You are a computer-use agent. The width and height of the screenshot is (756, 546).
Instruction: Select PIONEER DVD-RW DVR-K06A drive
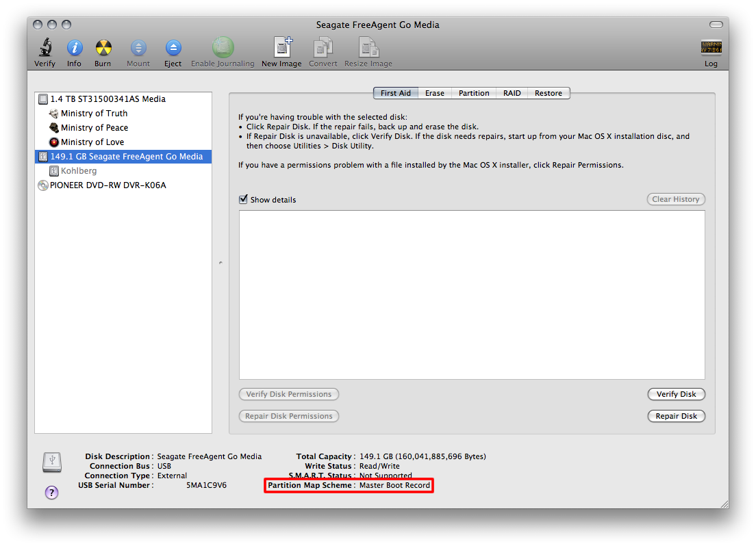(123, 185)
